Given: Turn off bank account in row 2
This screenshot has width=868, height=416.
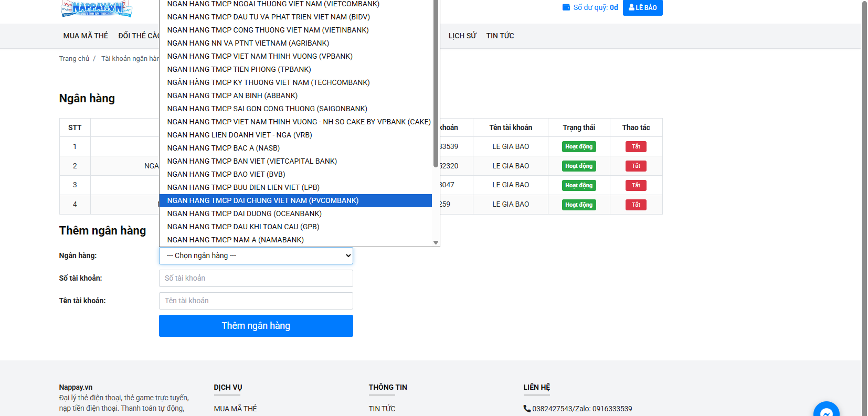Looking at the screenshot, I should pyautogui.click(x=636, y=166).
